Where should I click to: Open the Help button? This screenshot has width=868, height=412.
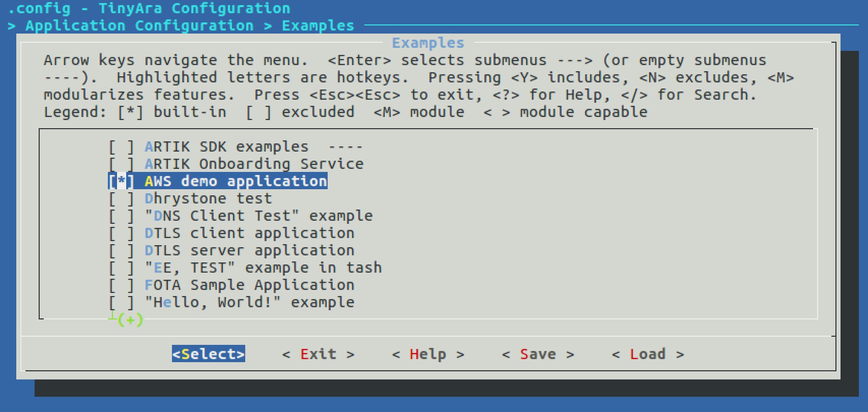(428, 354)
